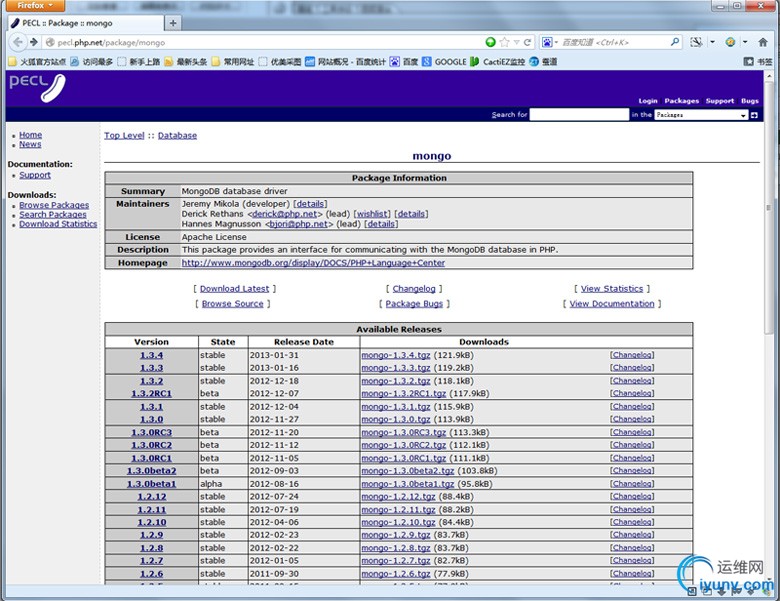Click the Download Latest link
Screen dimensions: 780x601
(x=234, y=288)
